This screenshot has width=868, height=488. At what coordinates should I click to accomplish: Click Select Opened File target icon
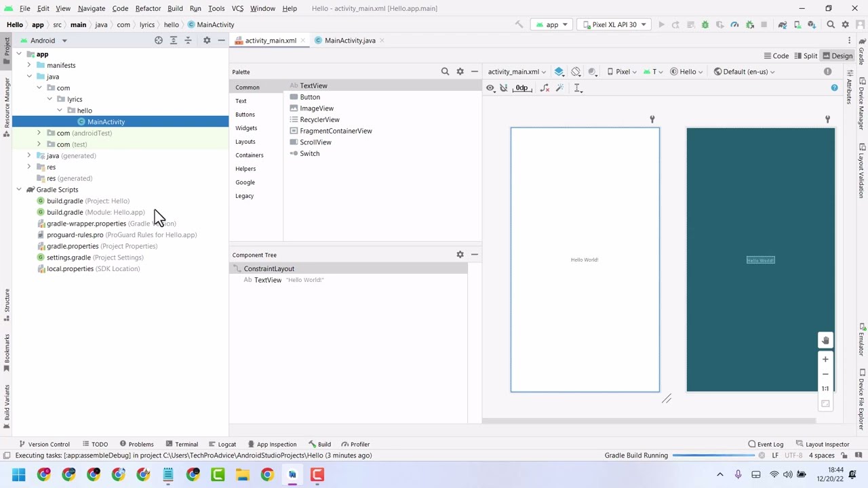pyautogui.click(x=159, y=41)
